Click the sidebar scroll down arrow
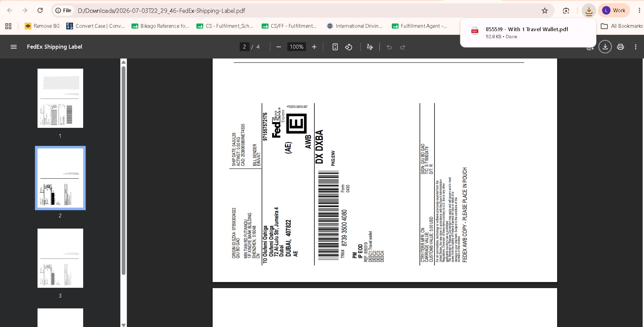 click(x=123, y=325)
